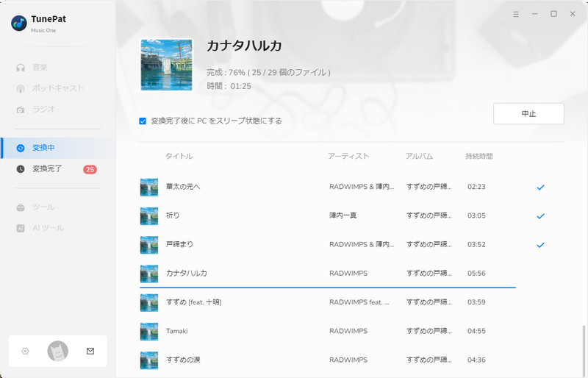Click artist 陣内一真 in 祈り row
This screenshot has width=588, height=378.
click(343, 215)
